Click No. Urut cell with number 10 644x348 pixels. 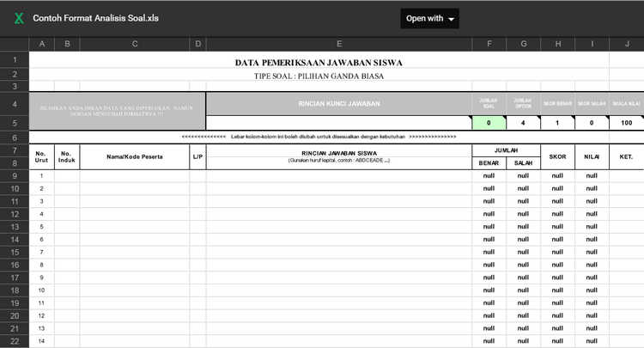click(x=41, y=290)
